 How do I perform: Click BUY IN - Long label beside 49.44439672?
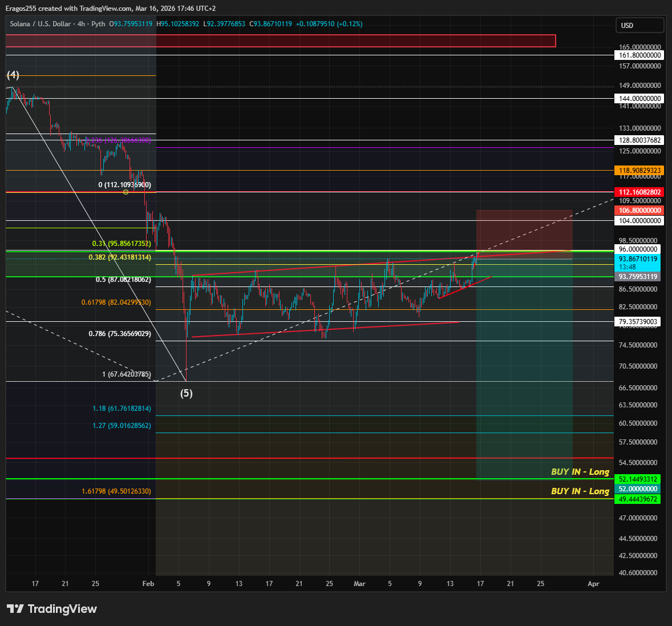pyautogui.click(x=580, y=491)
